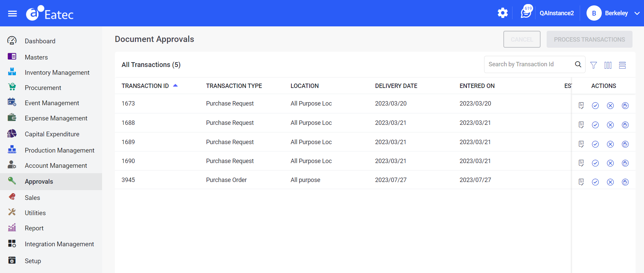Open the column chooser icon

(x=608, y=65)
